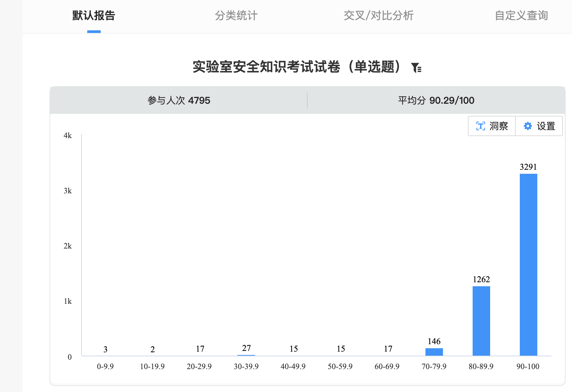Click the 平均分 90.29/100 statistic
Viewport: 572px width, 392px height.
click(x=436, y=100)
